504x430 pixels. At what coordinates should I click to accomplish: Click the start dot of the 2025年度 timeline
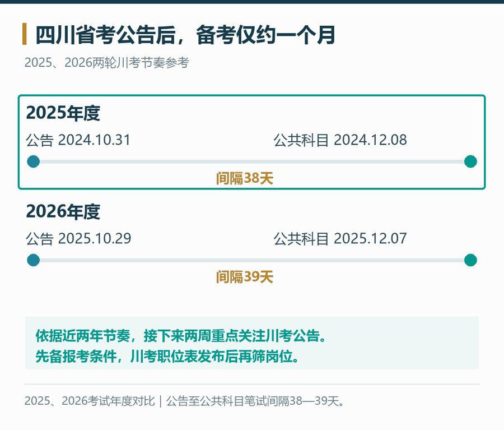pyautogui.click(x=34, y=161)
